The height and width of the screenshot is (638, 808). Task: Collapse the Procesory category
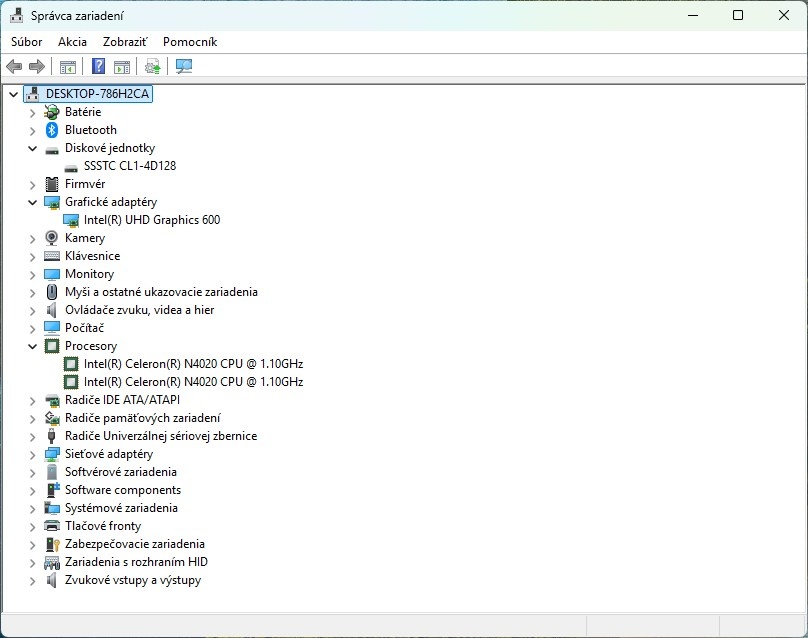(31, 345)
